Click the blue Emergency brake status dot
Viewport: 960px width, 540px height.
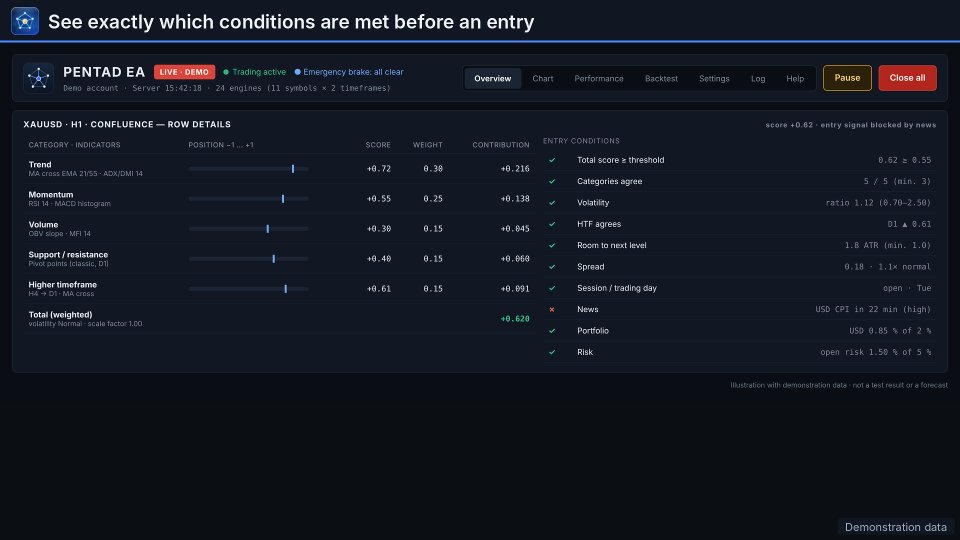[x=298, y=72]
